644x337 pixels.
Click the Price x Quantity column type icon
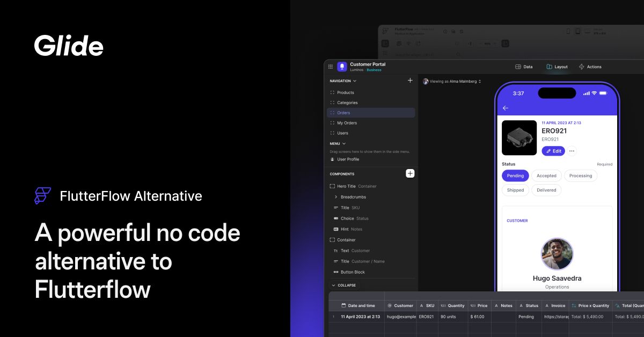click(573, 305)
